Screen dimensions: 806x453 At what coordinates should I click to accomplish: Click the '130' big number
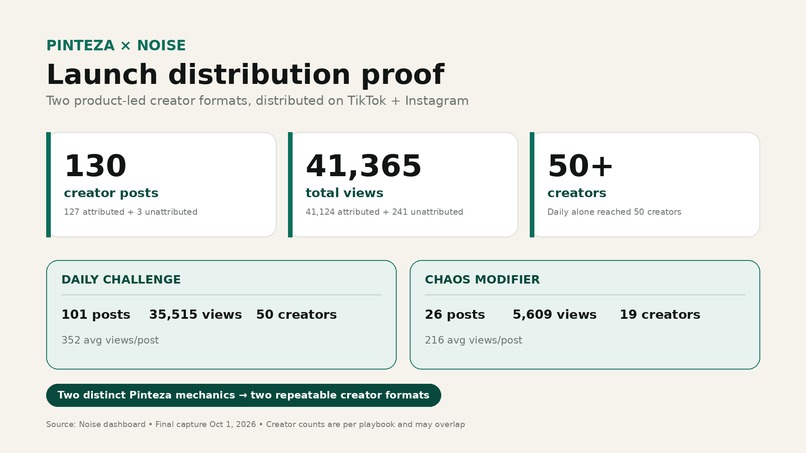[95, 166]
